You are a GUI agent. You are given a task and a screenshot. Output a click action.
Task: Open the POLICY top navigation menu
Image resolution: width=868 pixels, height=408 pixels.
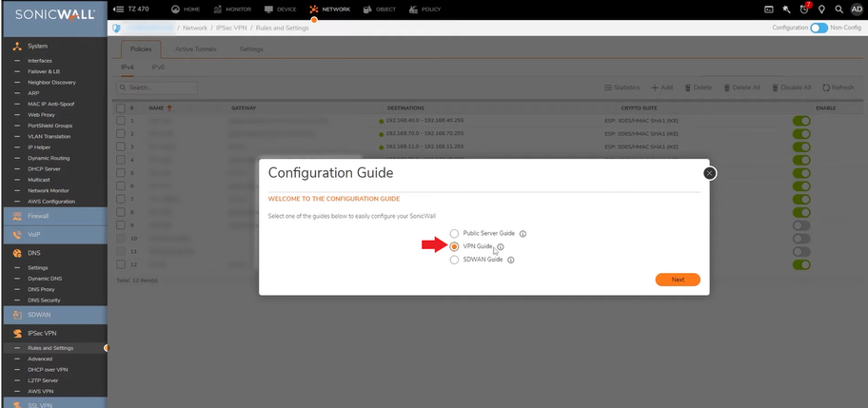[424, 10]
